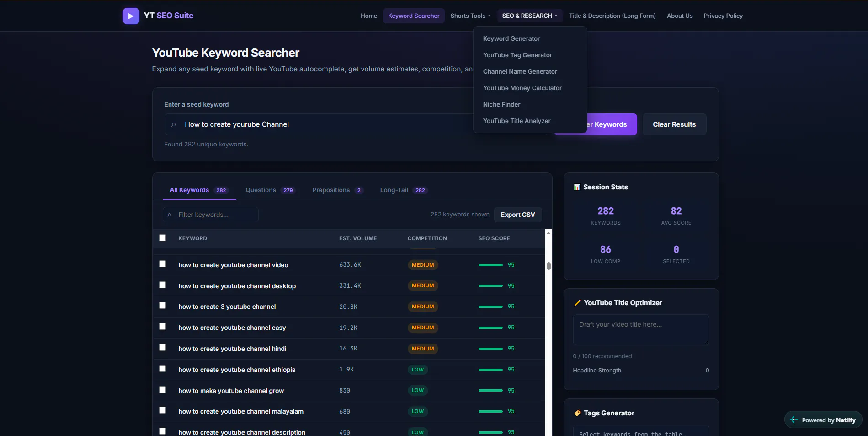Visit the About Us page
Viewport: 868px width, 436px height.
click(680, 16)
